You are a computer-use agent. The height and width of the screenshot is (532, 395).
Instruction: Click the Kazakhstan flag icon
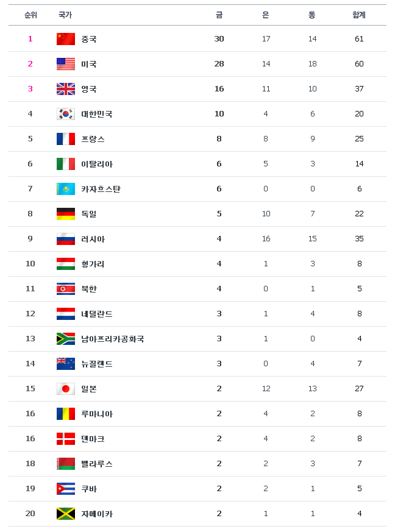[x=65, y=189]
